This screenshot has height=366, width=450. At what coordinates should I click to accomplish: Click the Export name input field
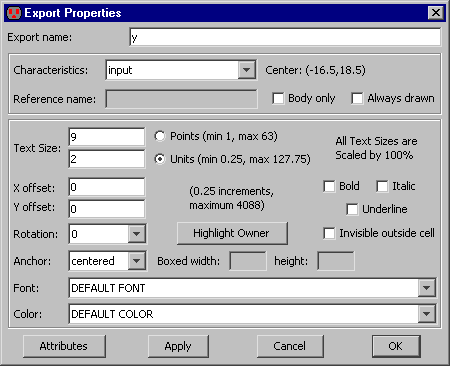(285, 37)
